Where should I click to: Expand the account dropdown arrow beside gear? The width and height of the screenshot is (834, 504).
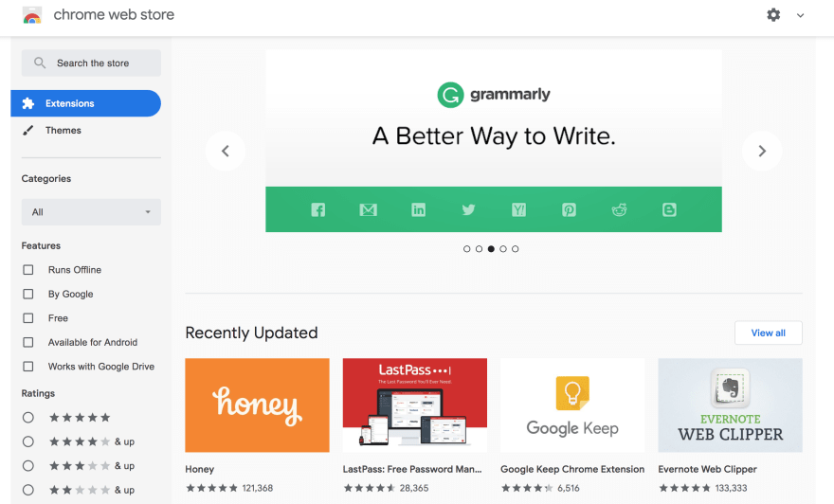coord(800,15)
